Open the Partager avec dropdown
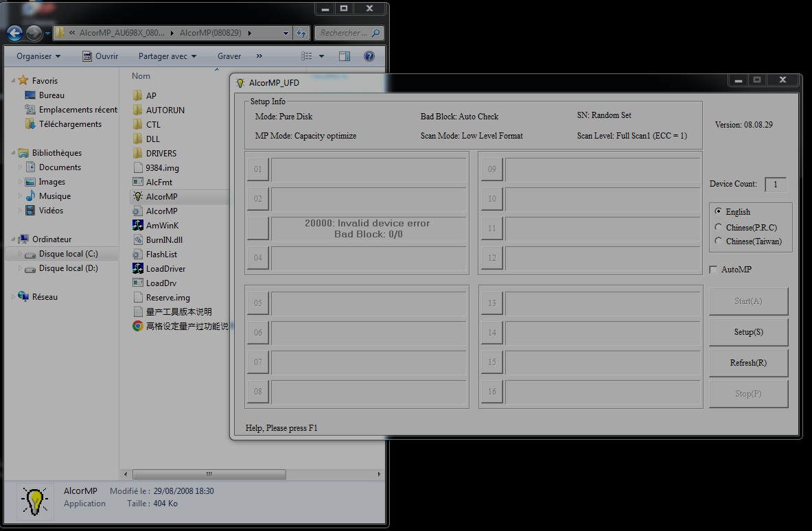812x531 pixels. (x=167, y=56)
